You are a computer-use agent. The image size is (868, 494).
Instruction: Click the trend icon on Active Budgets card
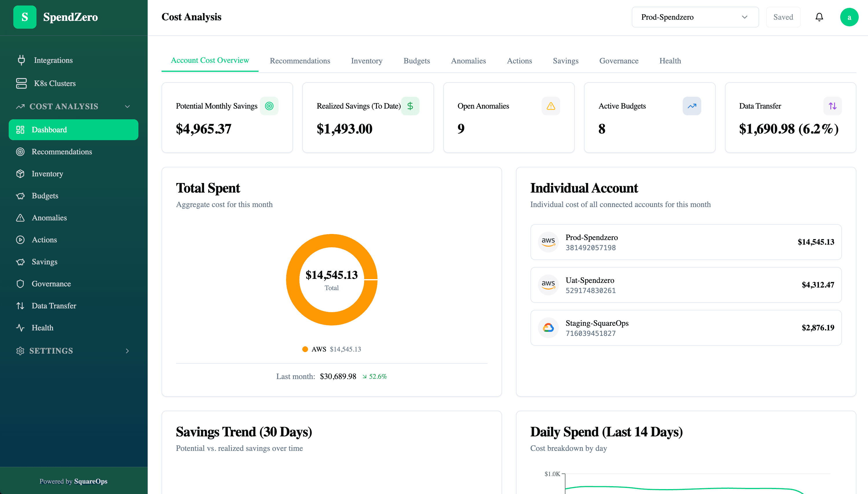pyautogui.click(x=692, y=106)
